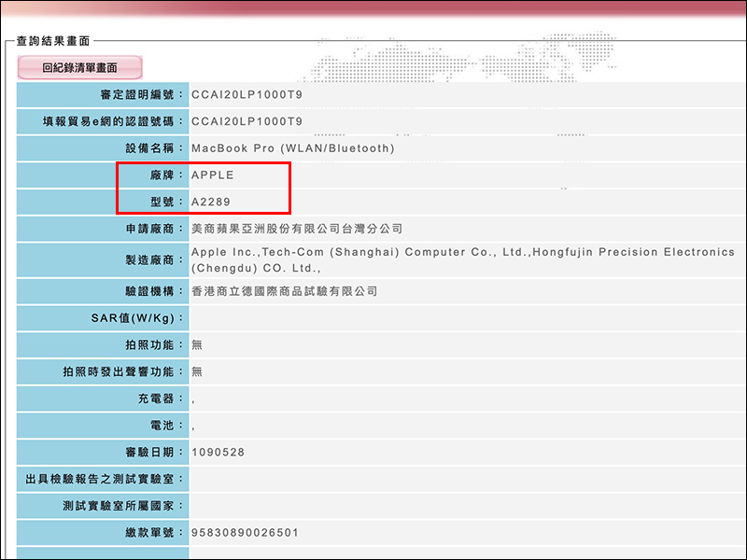Click the 查詢結果畫面 section title
Viewport: 747px width, 560px height.
coord(53,41)
